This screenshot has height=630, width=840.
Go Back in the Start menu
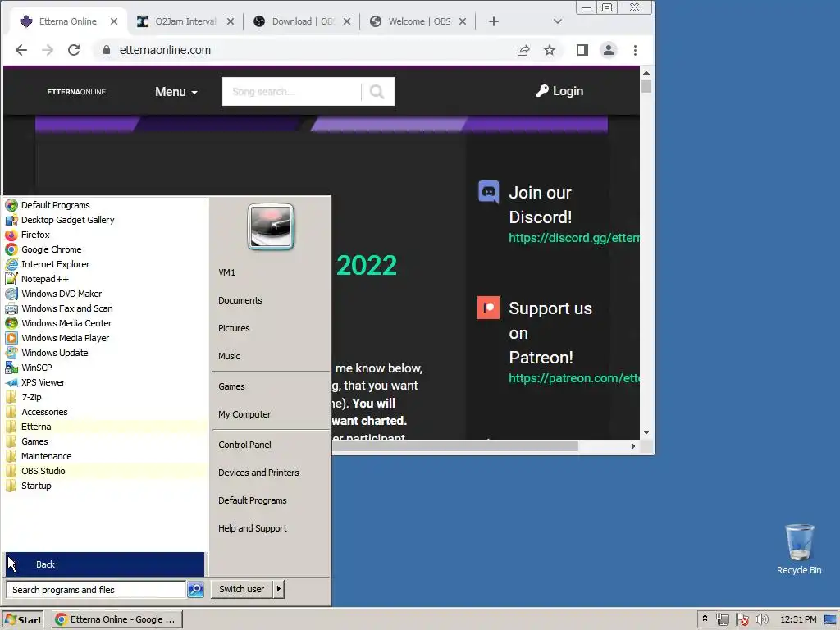[105, 564]
